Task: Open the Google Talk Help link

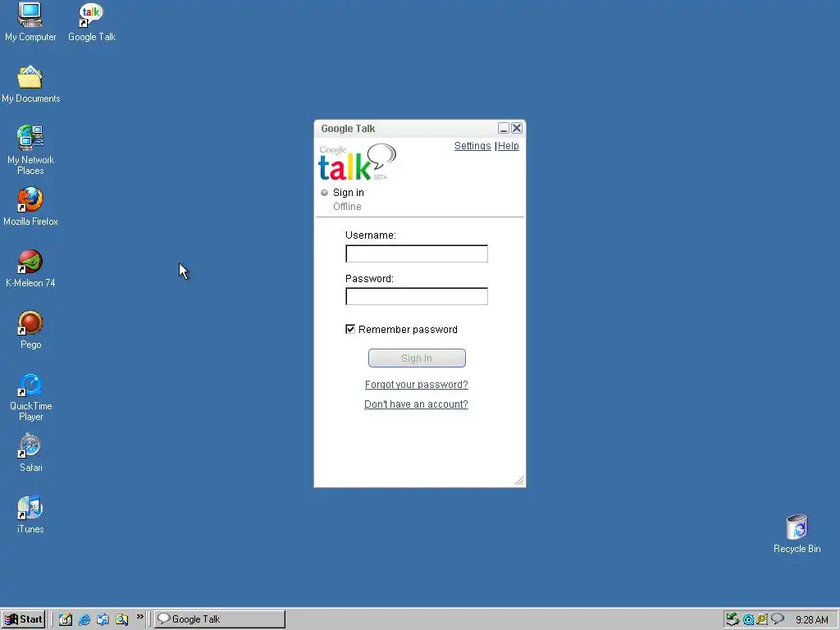Action: point(509,146)
